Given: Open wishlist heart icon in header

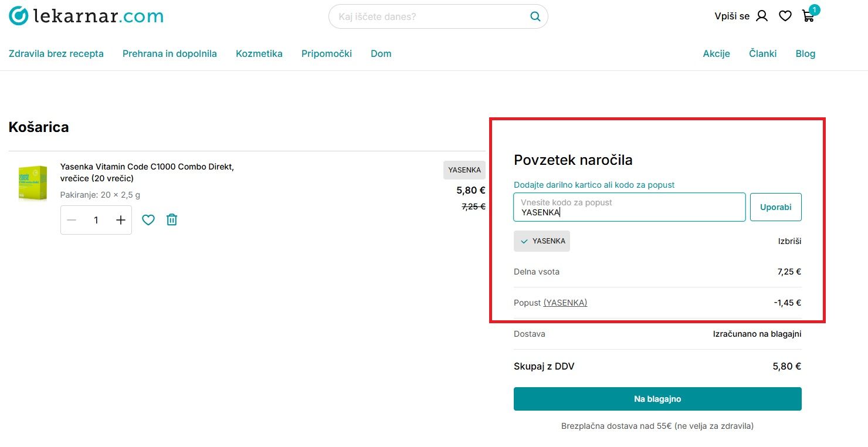Looking at the screenshot, I should [x=785, y=16].
